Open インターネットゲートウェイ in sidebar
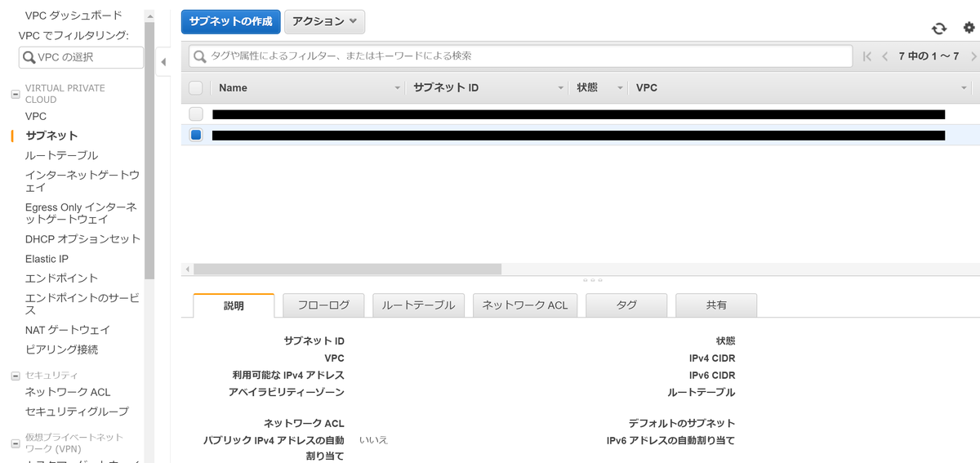This screenshot has width=980, height=463. point(82,181)
